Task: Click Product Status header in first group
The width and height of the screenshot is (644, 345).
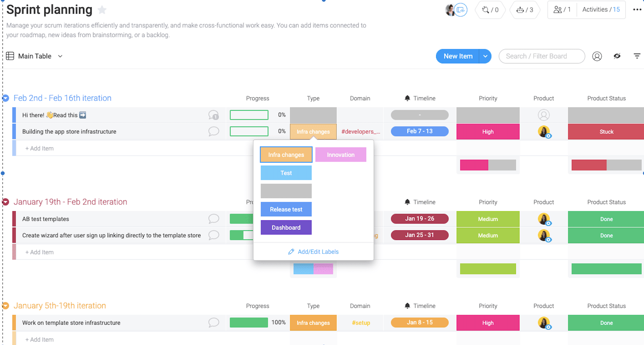Action: pyautogui.click(x=606, y=98)
